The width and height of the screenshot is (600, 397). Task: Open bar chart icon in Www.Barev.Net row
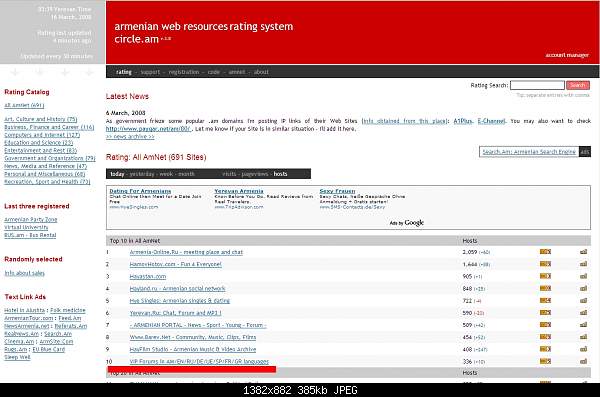[x=583, y=337]
